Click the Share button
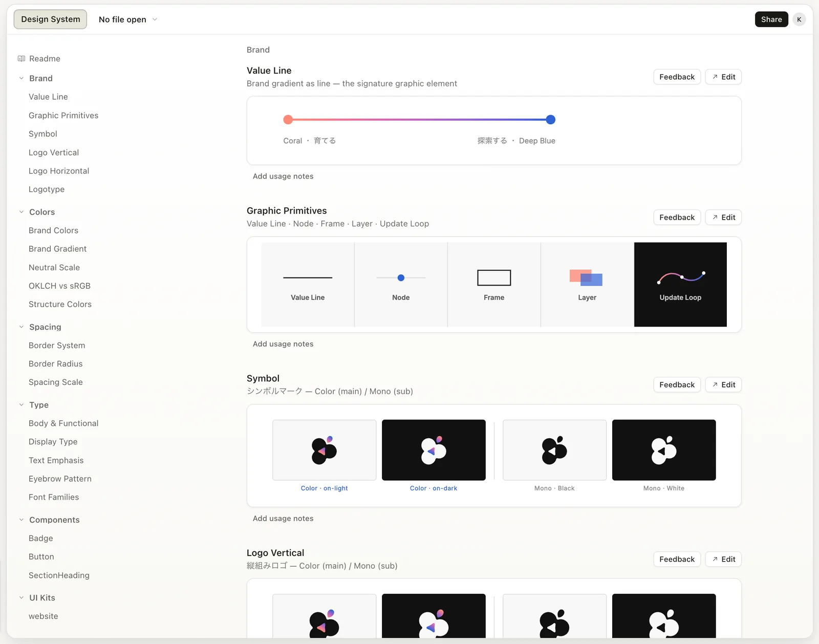This screenshot has width=819, height=644. pyautogui.click(x=771, y=19)
